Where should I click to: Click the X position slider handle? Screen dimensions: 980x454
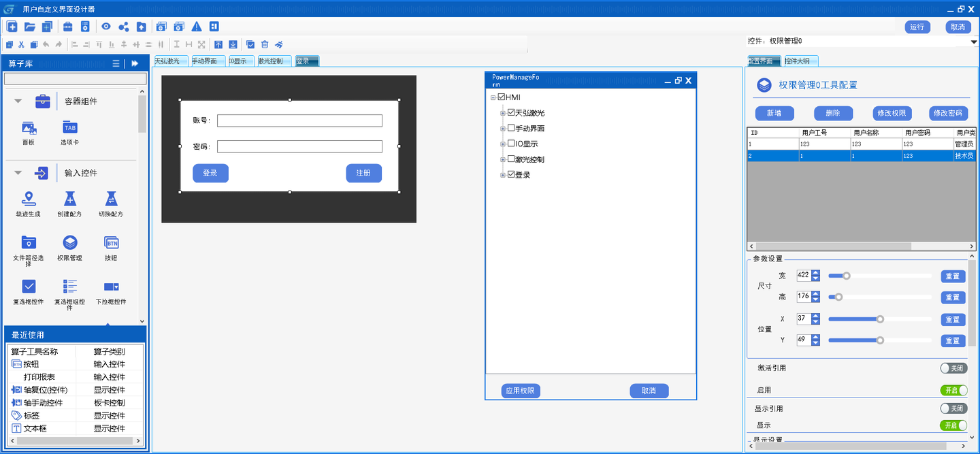[880, 319]
